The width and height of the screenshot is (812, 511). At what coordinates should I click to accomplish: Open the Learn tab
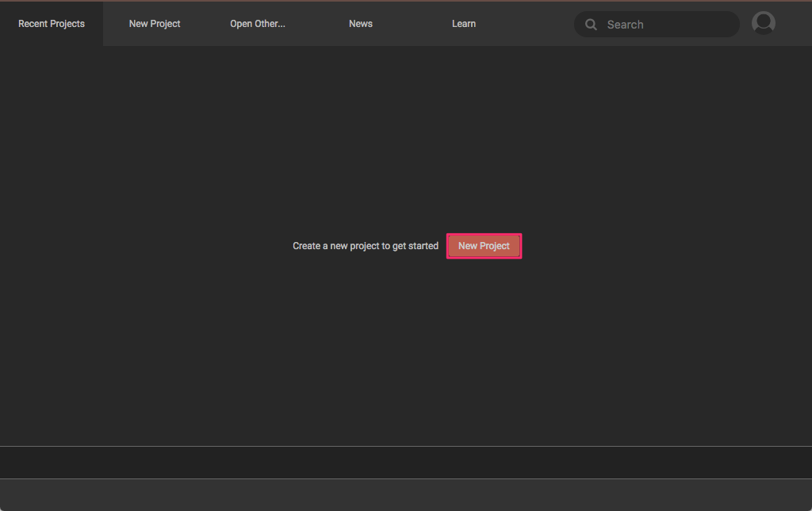(x=463, y=24)
